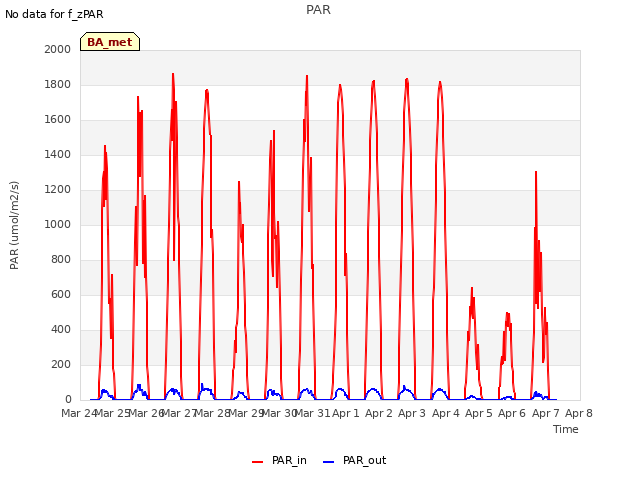Click the Apr 7 x-axis label
Screen dimensions: 640x480
coord(546,413)
